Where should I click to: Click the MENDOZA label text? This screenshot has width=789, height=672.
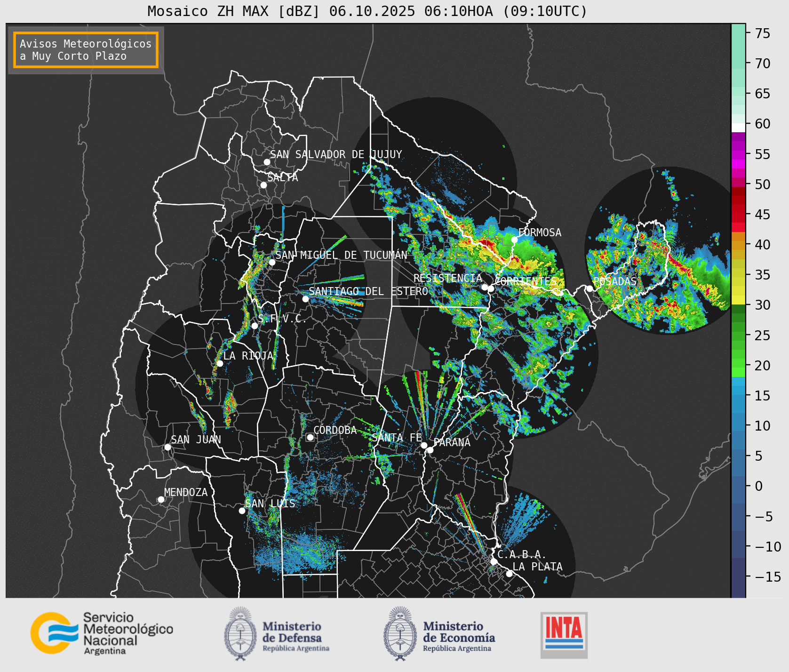(x=186, y=492)
